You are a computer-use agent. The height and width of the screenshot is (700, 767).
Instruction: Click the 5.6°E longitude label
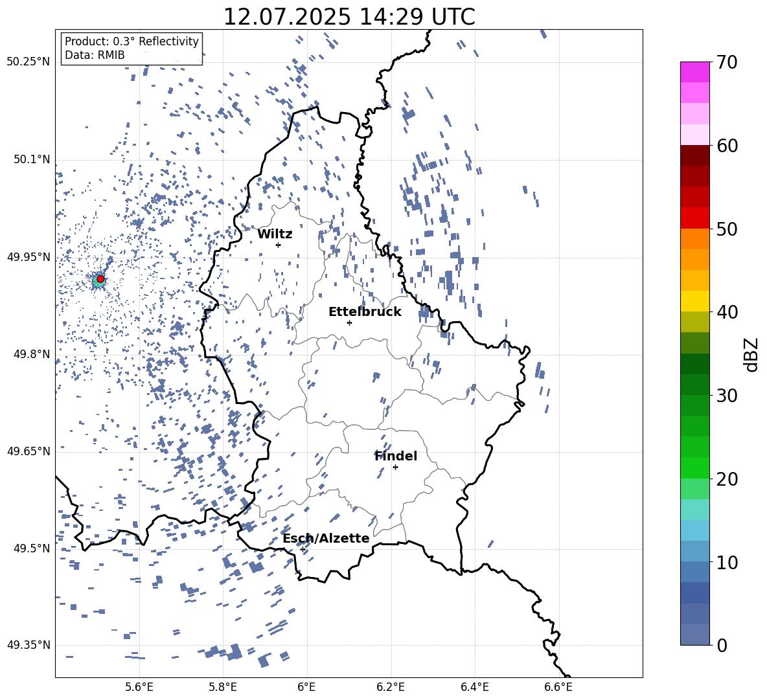pos(139,687)
